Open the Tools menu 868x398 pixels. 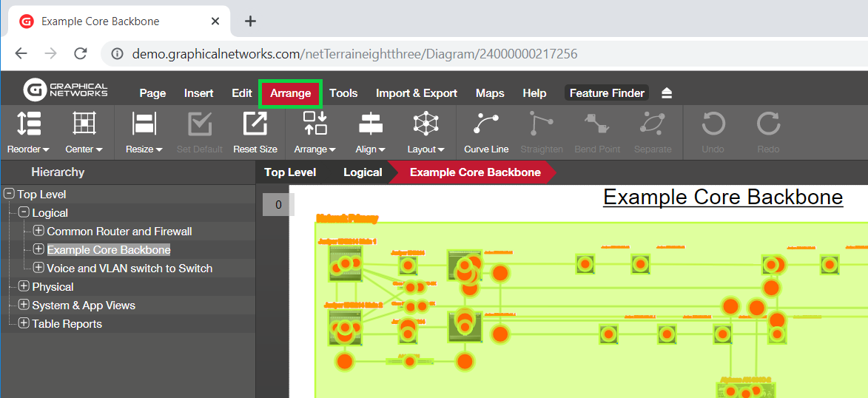pyautogui.click(x=343, y=93)
